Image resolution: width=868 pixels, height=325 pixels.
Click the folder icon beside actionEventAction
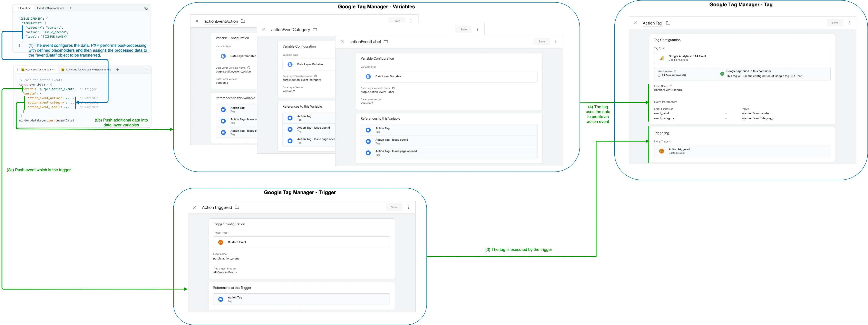coord(243,21)
